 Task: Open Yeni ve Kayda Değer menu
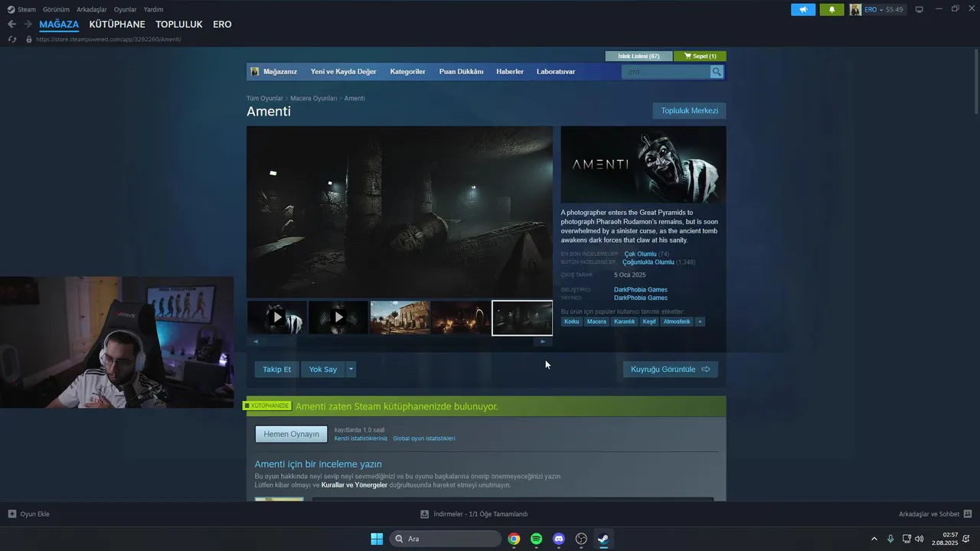click(343, 72)
